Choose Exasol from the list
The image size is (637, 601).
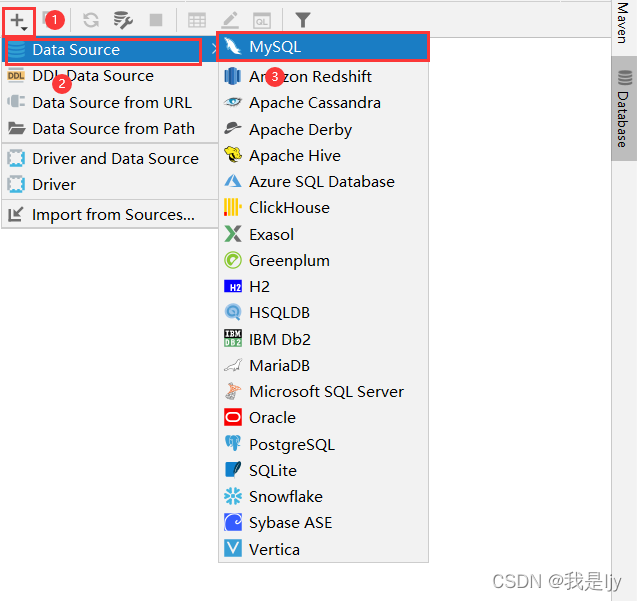tap(323, 234)
